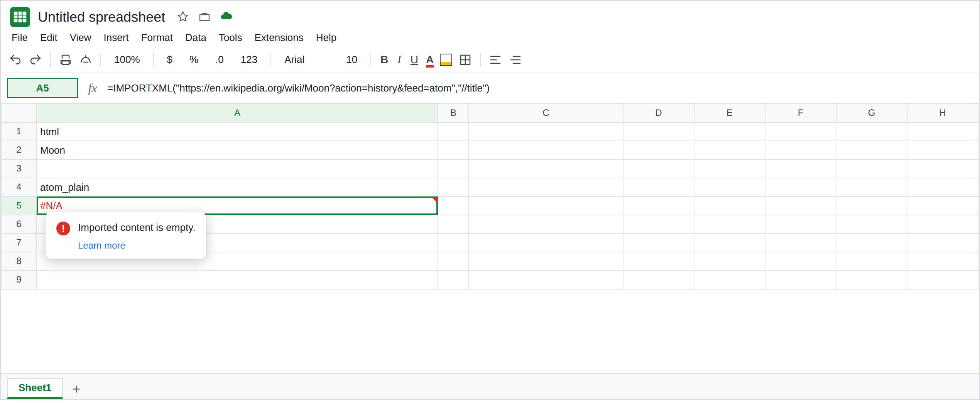Check the cloud save status icon
The image size is (980, 403).
coord(226,16)
